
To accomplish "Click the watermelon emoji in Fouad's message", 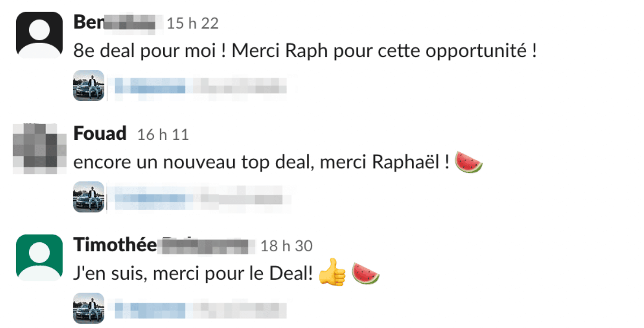I will (469, 162).
